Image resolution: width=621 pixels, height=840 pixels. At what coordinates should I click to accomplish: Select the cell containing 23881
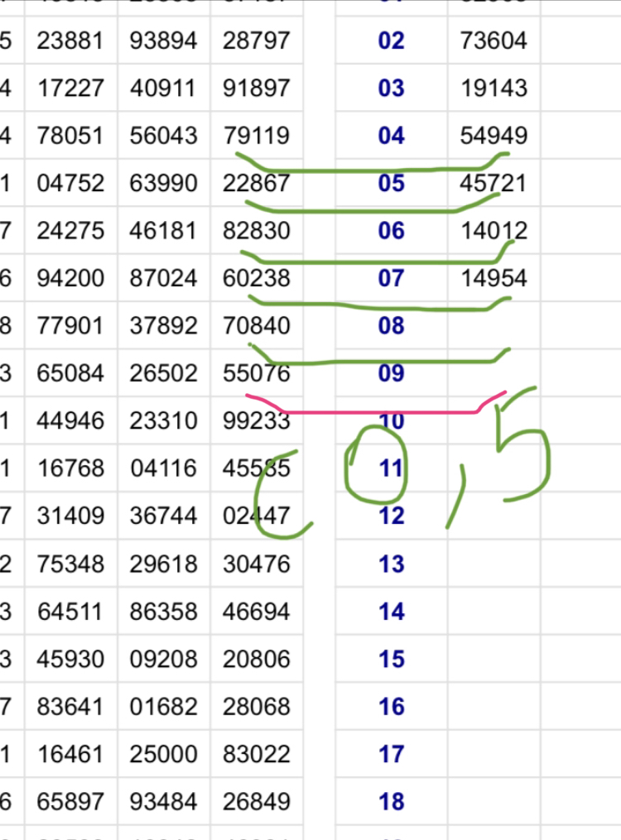pos(70,41)
